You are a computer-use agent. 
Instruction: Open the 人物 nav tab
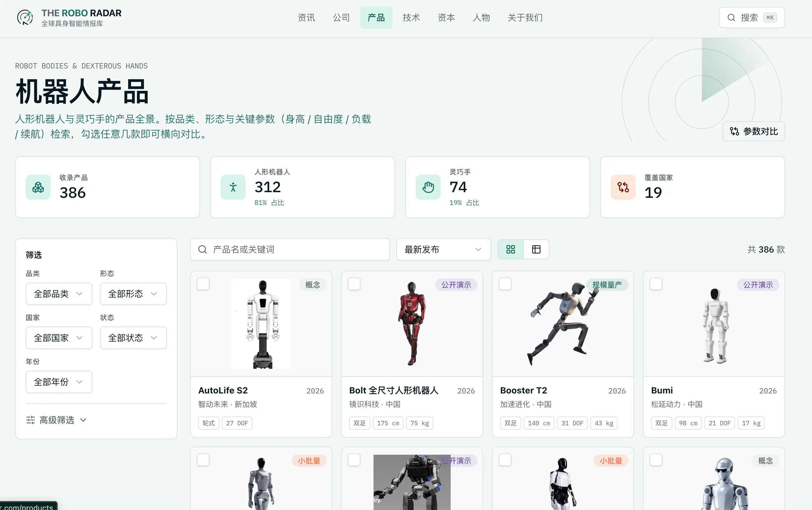point(481,17)
